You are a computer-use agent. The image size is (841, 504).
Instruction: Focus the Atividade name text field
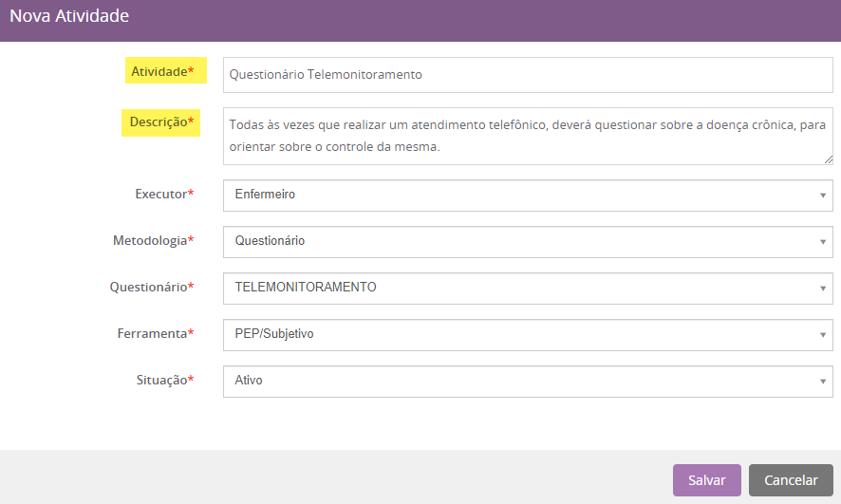(x=527, y=75)
